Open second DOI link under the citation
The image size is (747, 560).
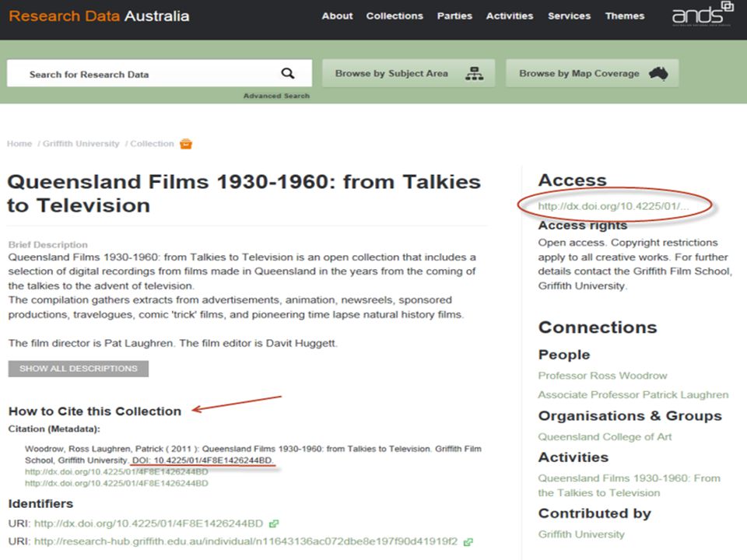click(116, 483)
